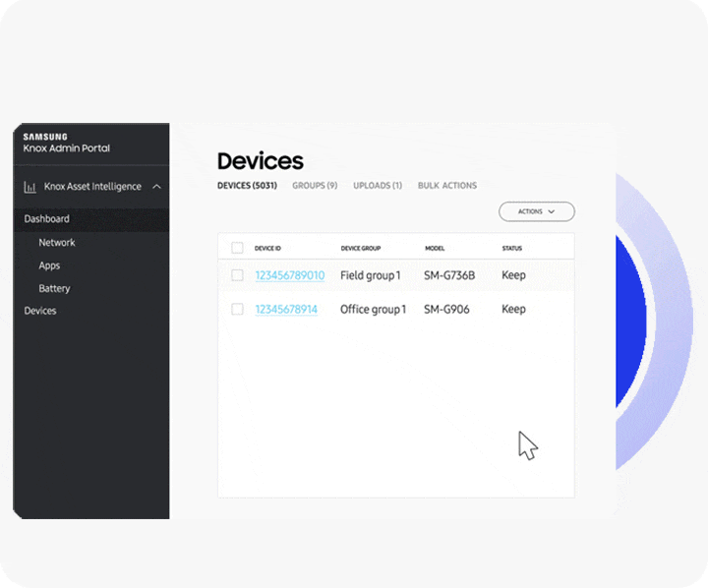Switch to the BULK ACTIONS tab
Image resolution: width=708 pixels, height=588 pixels.
click(447, 186)
